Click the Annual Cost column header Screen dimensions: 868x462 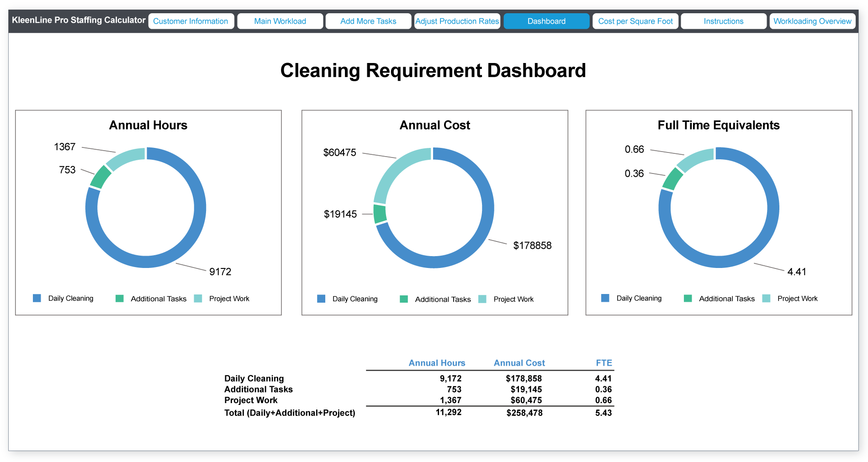point(519,362)
